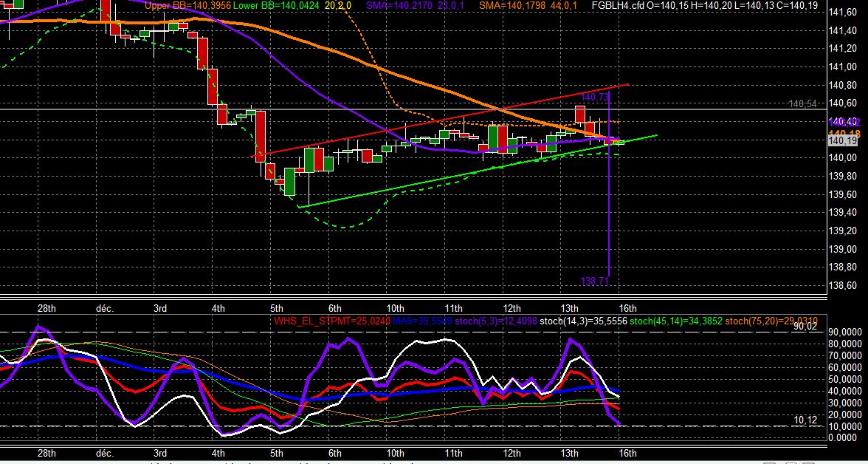Click 140,60 on the price axis
This screenshot has height=464, width=868.
point(844,103)
